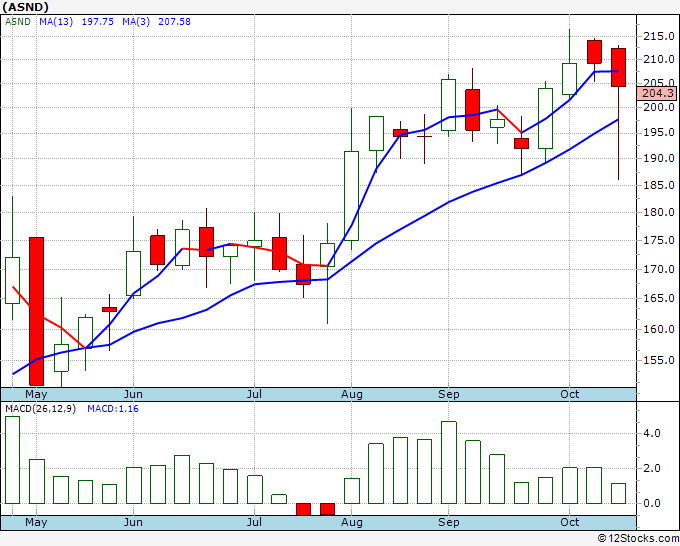Click Oct on the MACD panel time axis
This screenshot has height=546, width=680.
pyautogui.click(x=569, y=522)
